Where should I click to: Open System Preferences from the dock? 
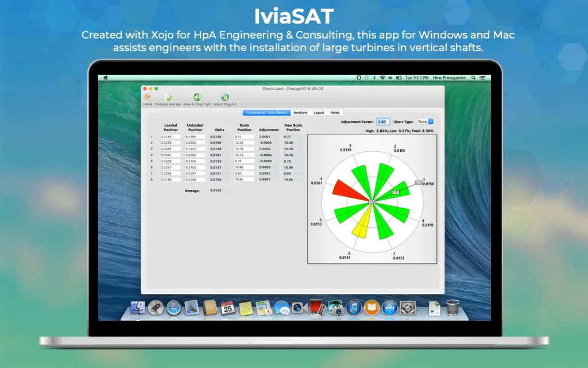click(x=408, y=308)
